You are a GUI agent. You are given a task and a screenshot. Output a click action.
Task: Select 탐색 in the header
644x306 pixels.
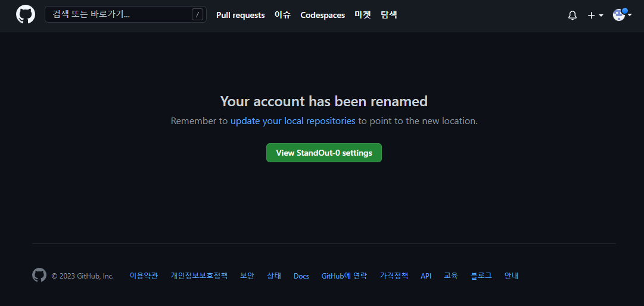(x=388, y=16)
